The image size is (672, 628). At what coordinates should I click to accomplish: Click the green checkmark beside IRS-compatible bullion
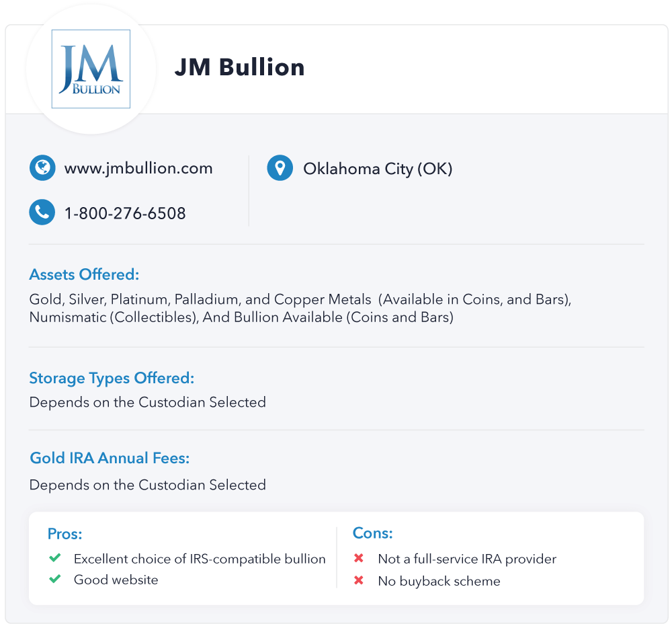coord(55,557)
